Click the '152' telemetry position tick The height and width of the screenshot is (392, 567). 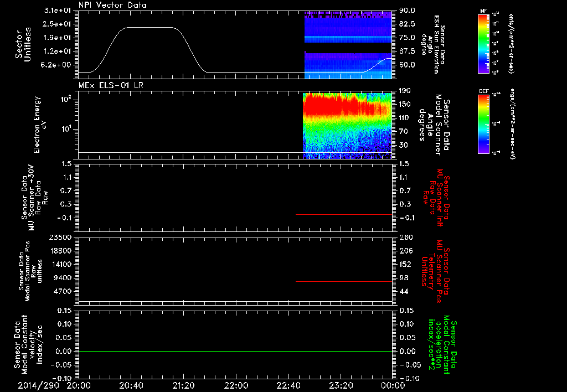(x=406, y=264)
